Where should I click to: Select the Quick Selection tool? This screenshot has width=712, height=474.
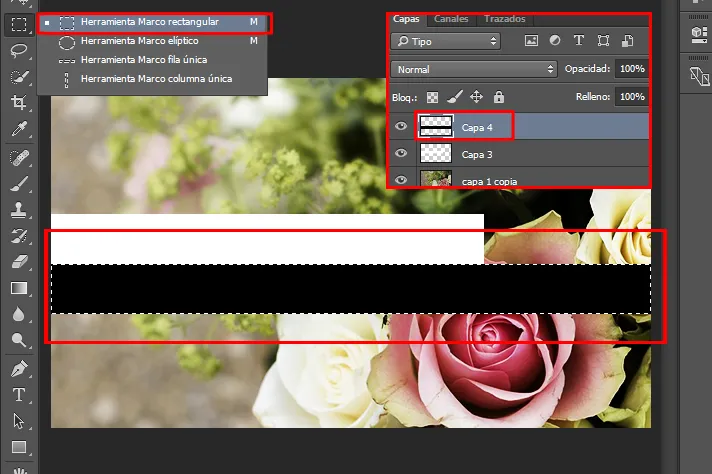point(19,77)
